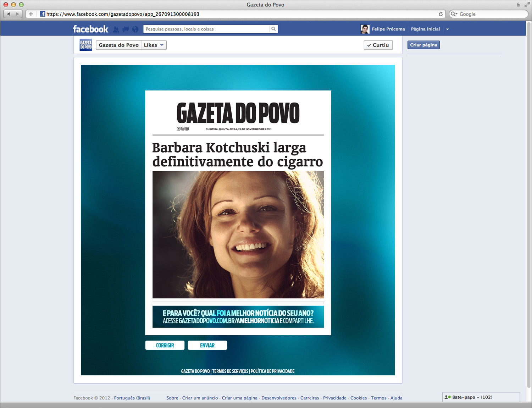This screenshot has height=408, width=532.
Task: Click the fullscreen arrows icon in title bar
Action: pyautogui.click(x=527, y=5)
